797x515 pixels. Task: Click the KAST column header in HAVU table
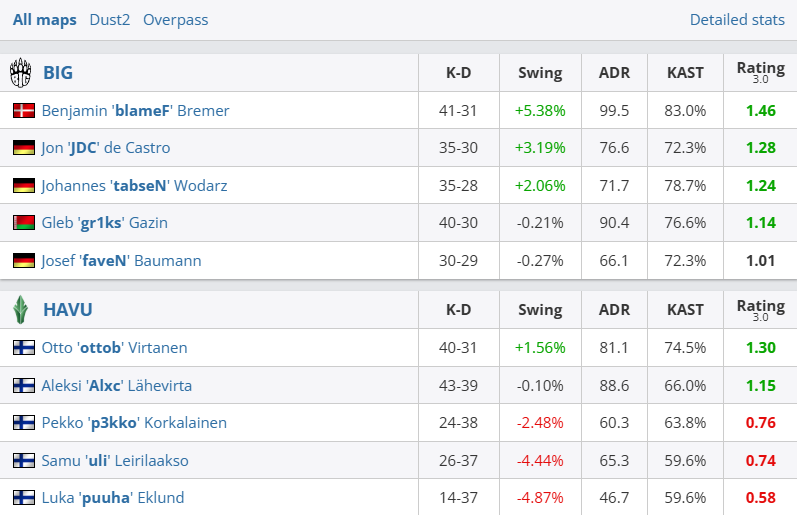click(685, 310)
